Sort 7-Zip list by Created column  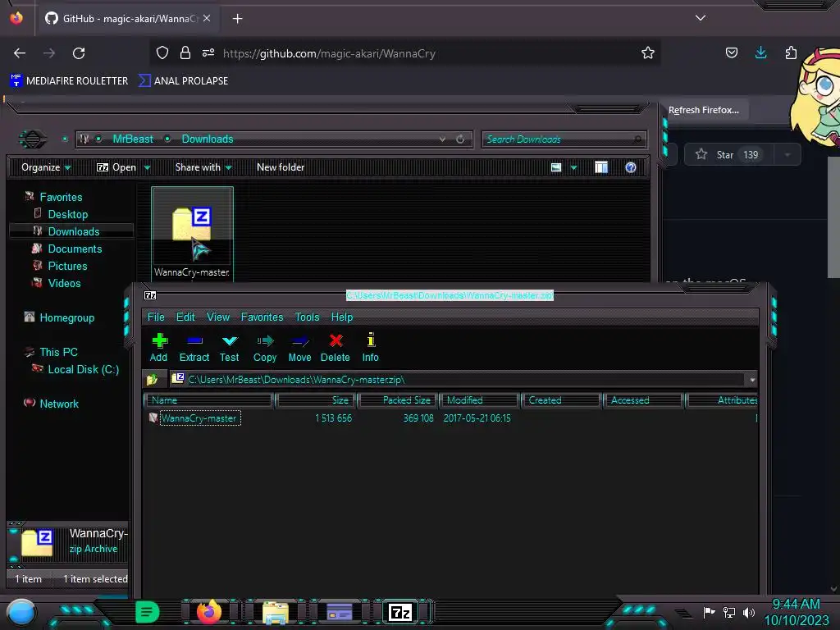pyautogui.click(x=561, y=400)
